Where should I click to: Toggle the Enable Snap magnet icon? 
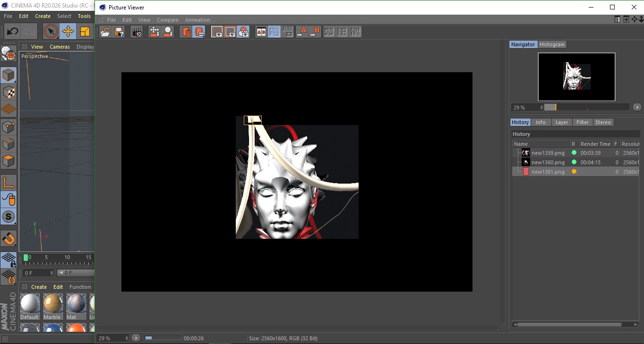[x=9, y=239]
